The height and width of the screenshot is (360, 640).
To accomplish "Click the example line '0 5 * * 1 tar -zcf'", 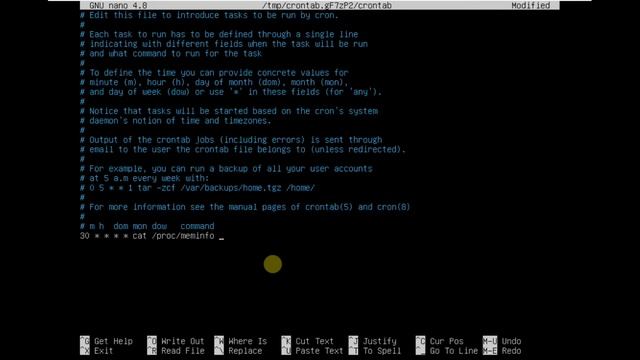I will click(197, 188).
